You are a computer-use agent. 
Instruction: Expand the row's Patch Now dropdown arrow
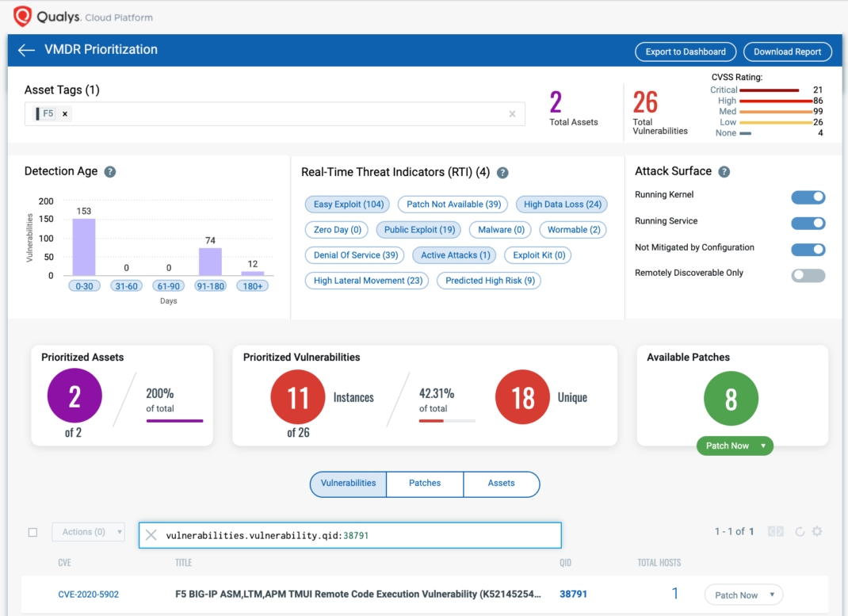click(772, 595)
